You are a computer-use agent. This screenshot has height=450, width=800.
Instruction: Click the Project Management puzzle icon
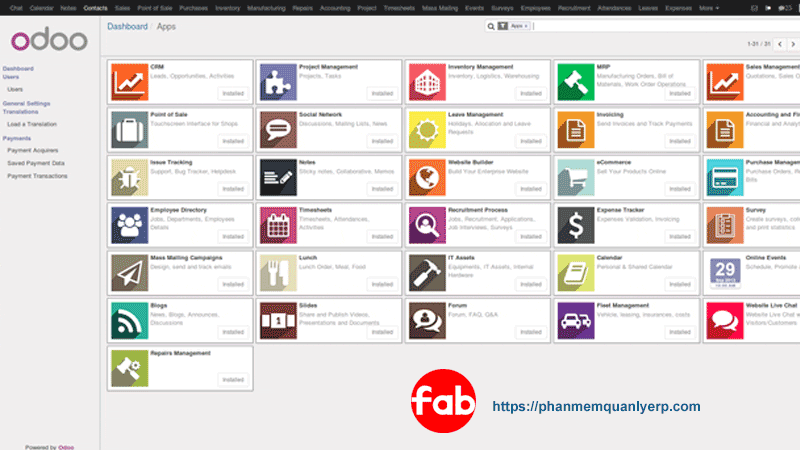pos(278,82)
